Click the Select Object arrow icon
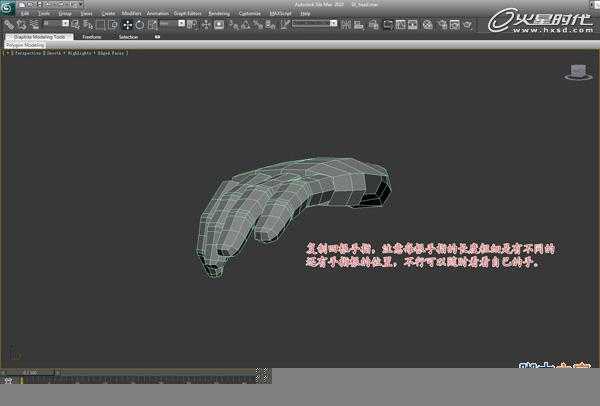 76,25
